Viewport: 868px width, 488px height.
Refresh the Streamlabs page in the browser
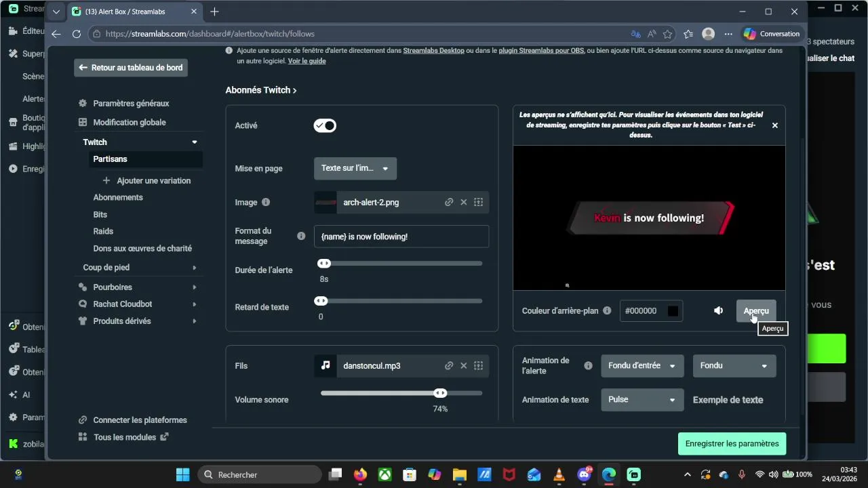(77, 34)
